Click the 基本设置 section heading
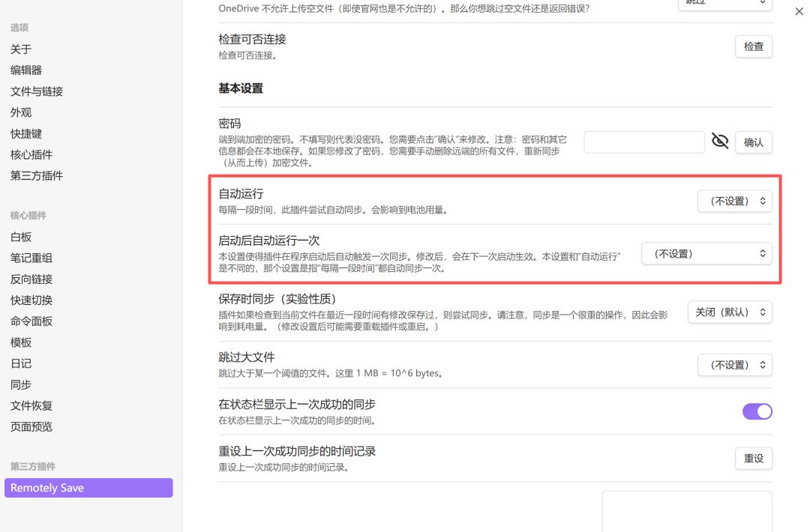The width and height of the screenshot is (810, 532). (241, 88)
